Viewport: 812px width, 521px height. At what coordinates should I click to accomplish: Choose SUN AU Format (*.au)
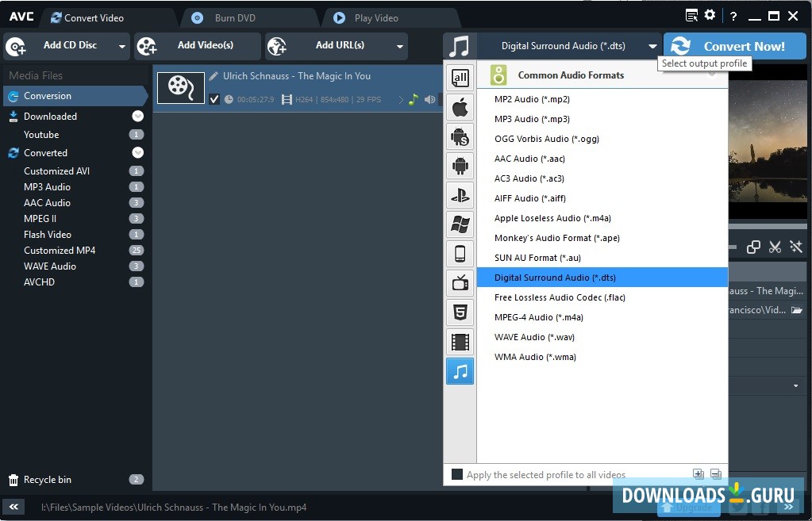[x=602, y=258]
